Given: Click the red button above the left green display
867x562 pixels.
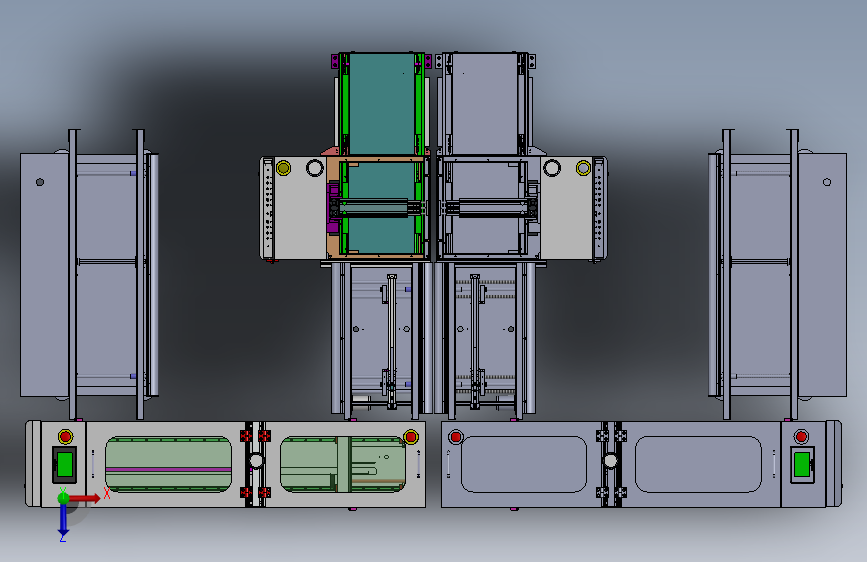Looking at the screenshot, I should point(65,436).
